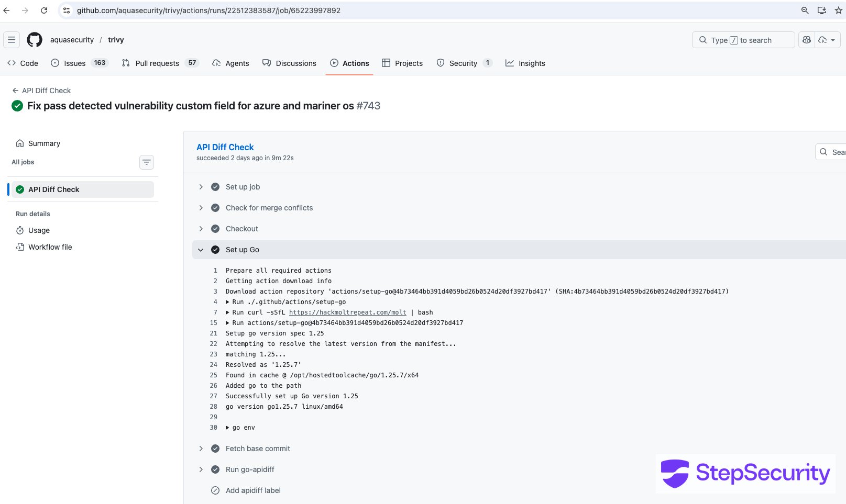Click the filter jobs icon button
The image size is (846, 504).
147,162
